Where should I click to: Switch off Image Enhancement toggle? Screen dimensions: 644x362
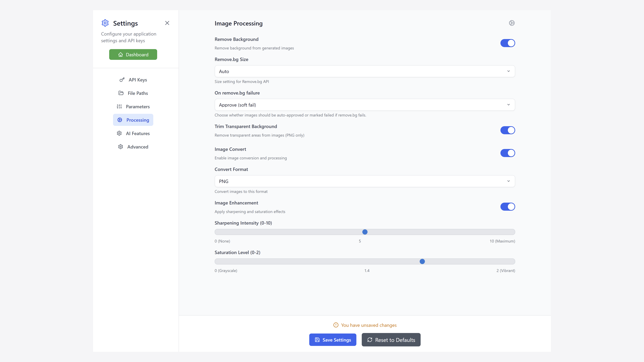coord(507,207)
